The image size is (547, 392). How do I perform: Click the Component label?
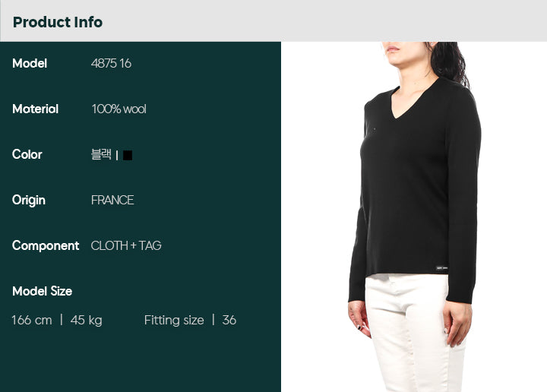point(46,246)
